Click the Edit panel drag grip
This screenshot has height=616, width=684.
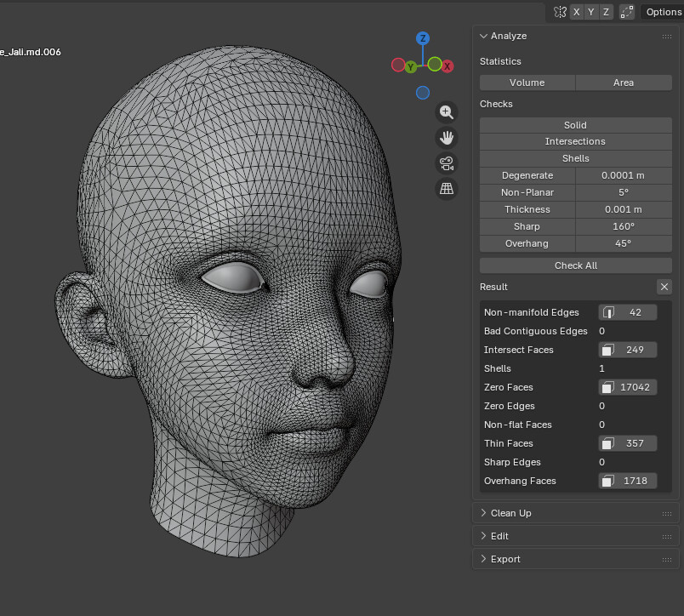coord(666,537)
